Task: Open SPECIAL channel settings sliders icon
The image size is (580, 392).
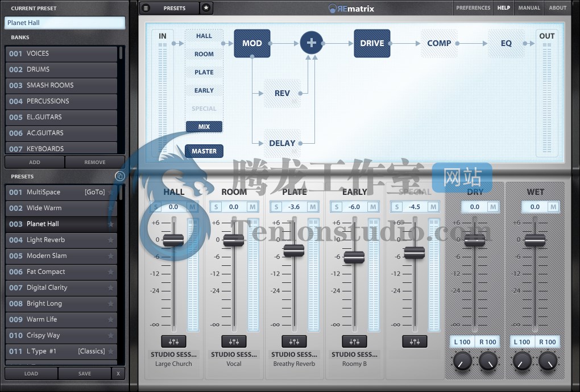Action: point(415,342)
